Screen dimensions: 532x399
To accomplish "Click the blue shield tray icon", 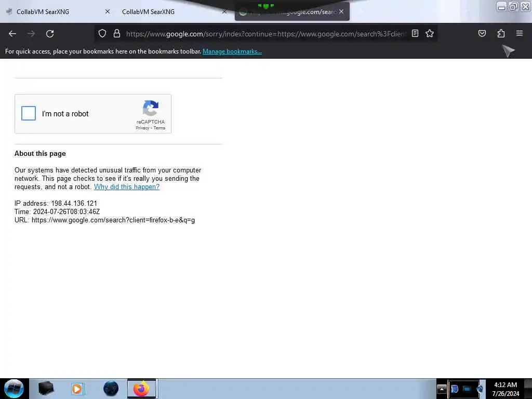I will [x=455, y=389].
